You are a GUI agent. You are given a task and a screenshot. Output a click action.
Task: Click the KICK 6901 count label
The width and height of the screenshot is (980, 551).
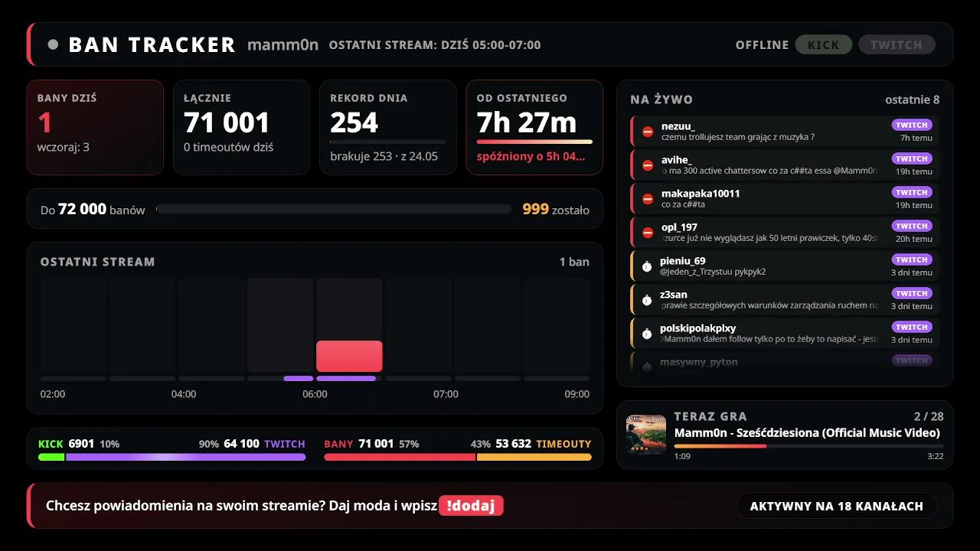66,444
